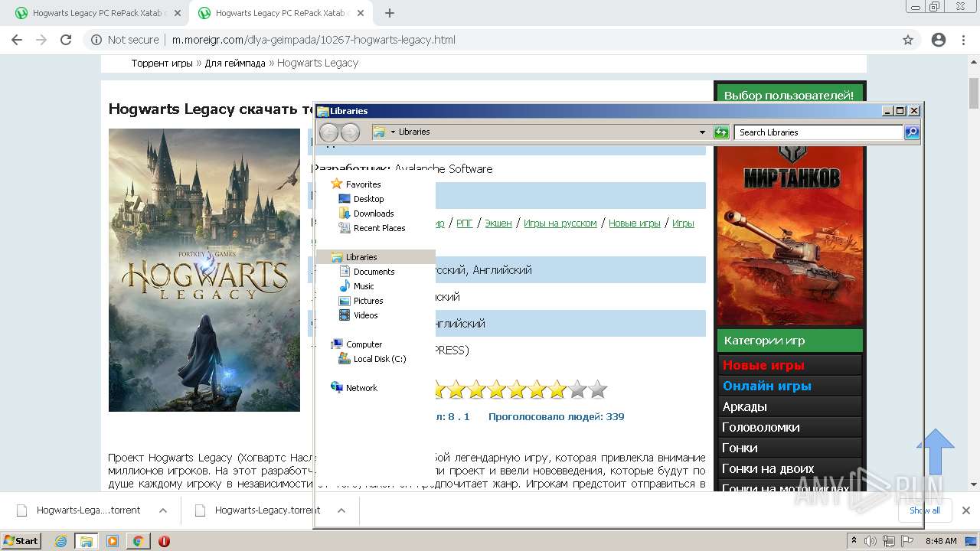Click volume speaker tray icon

coord(872,541)
